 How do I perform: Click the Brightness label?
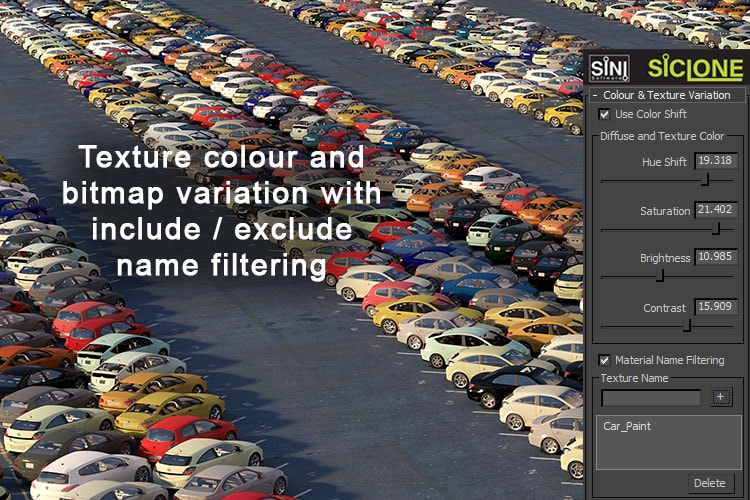(x=665, y=258)
